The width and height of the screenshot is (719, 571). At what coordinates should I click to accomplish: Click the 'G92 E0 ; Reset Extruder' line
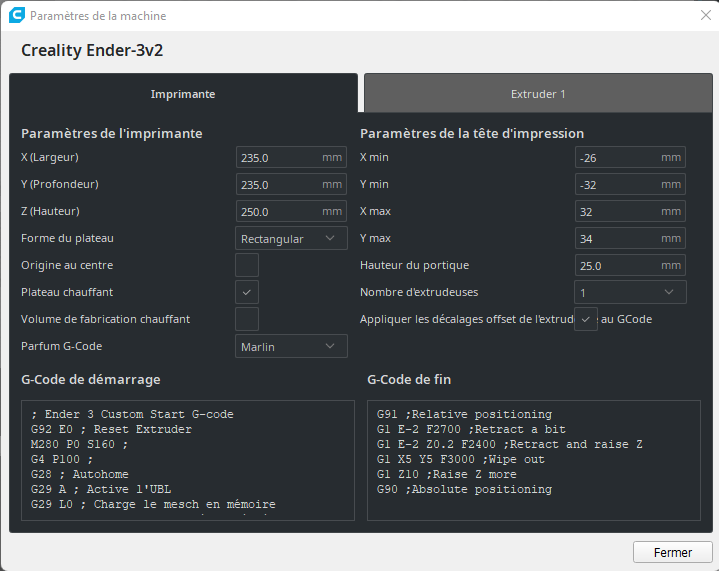111,429
